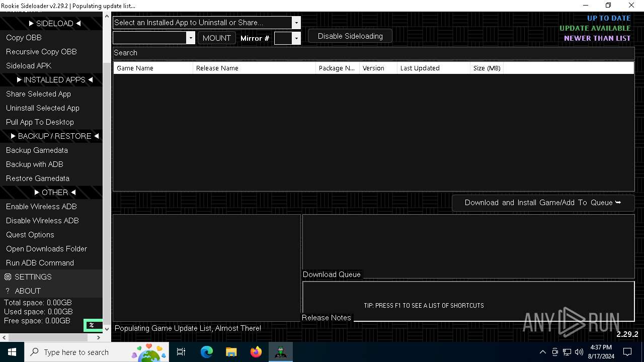Launch Firefox from taskbar
644x362 pixels.
(256, 352)
